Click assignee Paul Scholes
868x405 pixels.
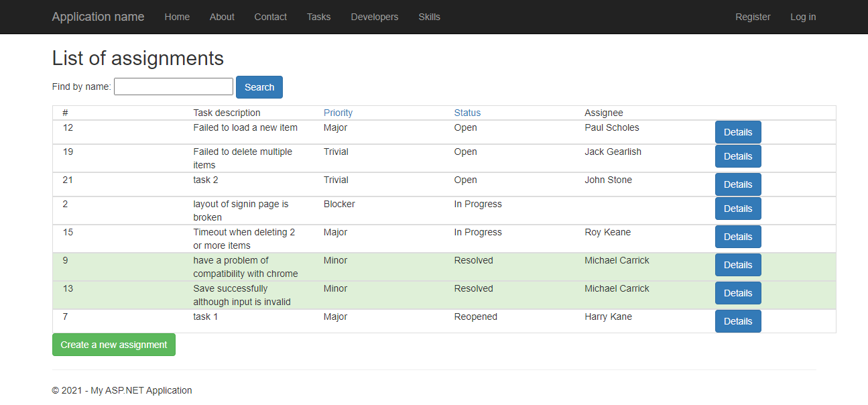tap(612, 127)
